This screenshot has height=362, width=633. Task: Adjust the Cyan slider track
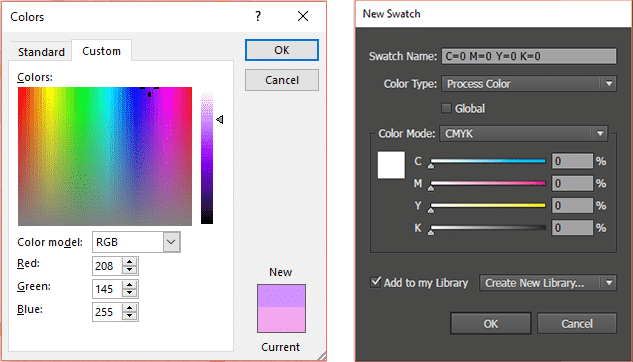tap(488, 161)
